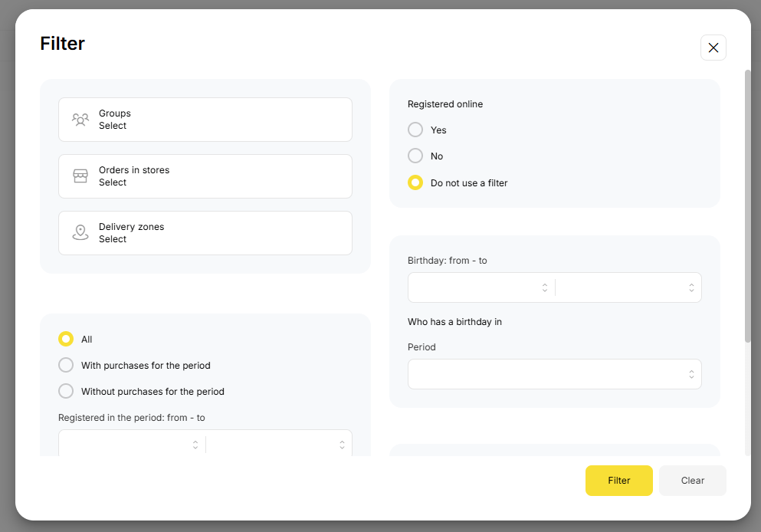The height and width of the screenshot is (532, 761).
Task: Choose Do not use a filter option
Action: coord(415,182)
